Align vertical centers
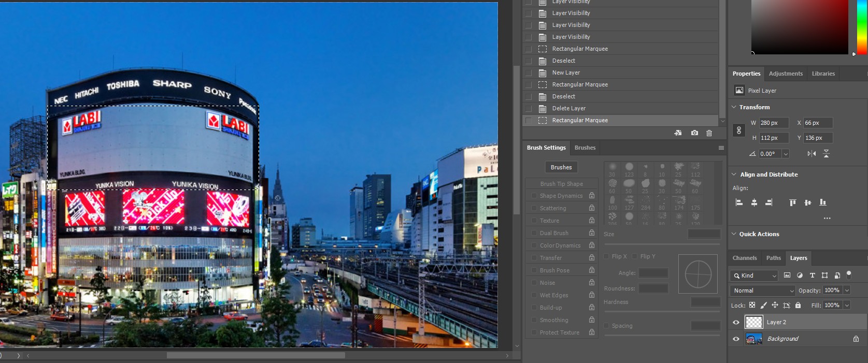The image size is (868, 363). click(807, 202)
